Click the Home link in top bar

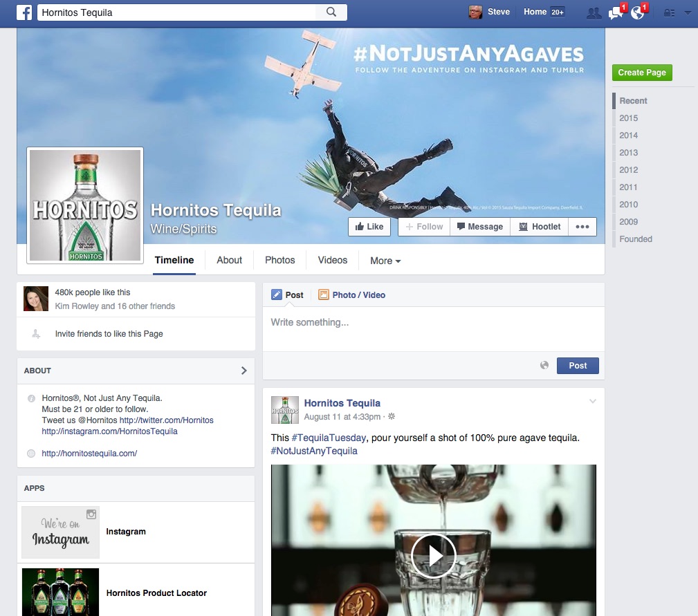[535, 12]
